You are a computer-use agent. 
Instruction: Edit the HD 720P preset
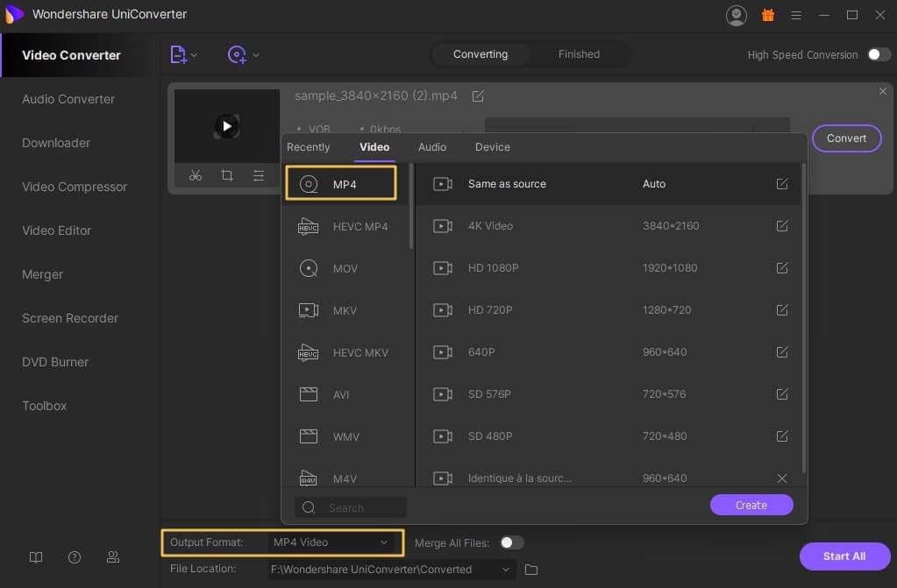click(x=782, y=310)
